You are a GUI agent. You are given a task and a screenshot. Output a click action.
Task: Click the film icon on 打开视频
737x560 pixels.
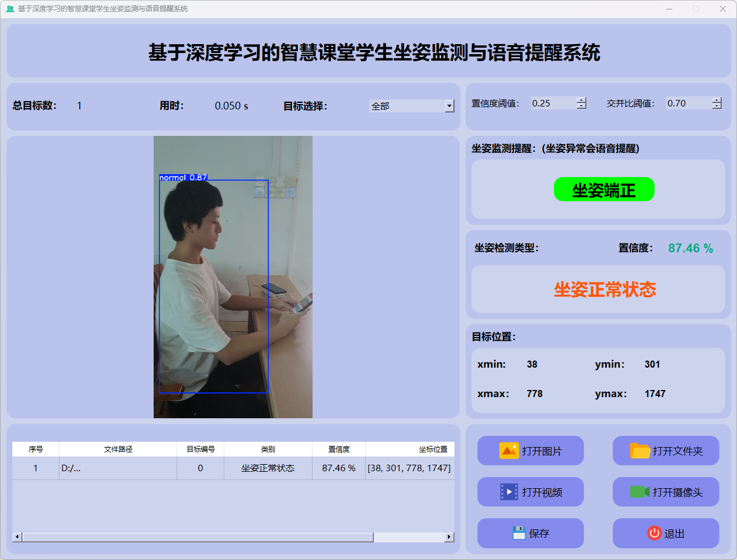point(509,492)
